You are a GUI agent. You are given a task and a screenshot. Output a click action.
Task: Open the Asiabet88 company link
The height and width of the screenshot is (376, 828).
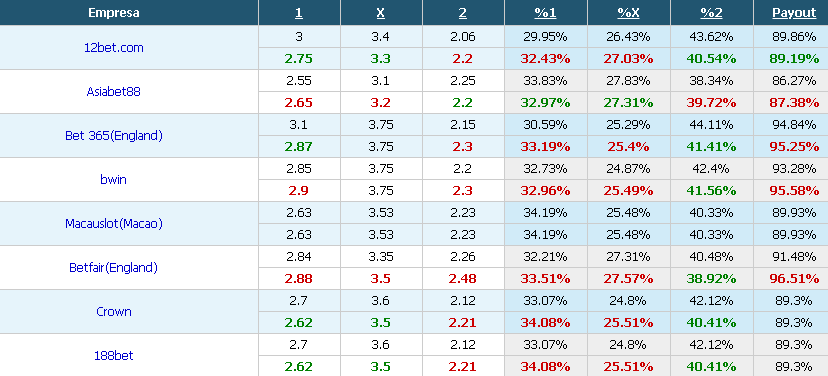tap(114, 91)
